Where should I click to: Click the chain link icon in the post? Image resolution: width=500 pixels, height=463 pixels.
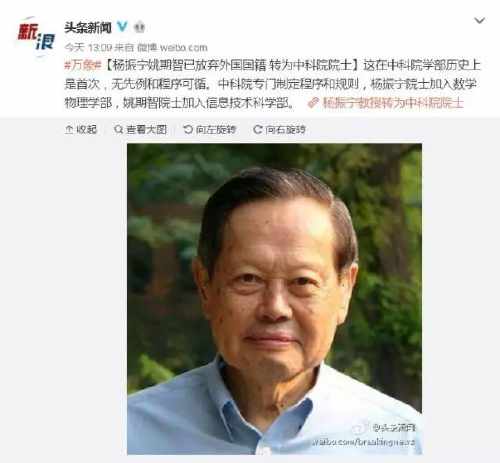(313, 103)
